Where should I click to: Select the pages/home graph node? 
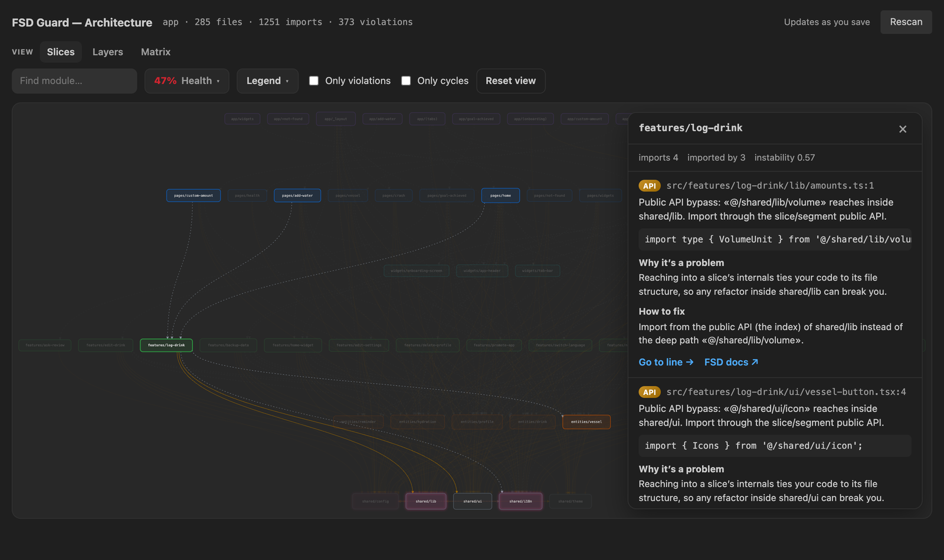click(x=500, y=195)
